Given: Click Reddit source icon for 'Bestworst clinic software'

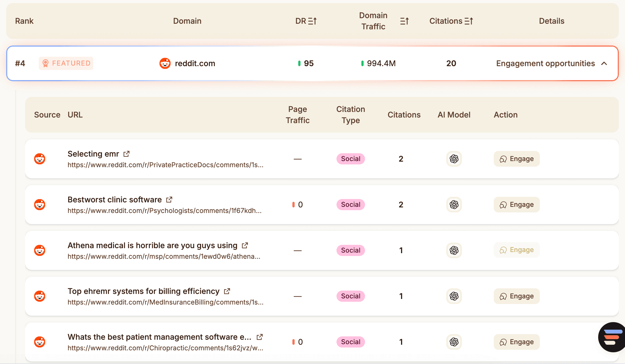Looking at the screenshot, I should tap(40, 205).
